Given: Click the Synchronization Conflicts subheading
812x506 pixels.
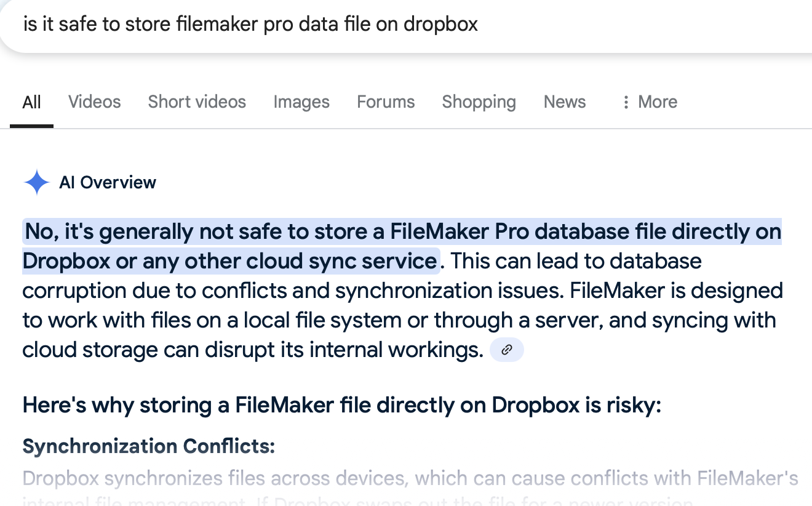Looking at the screenshot, I should [149, 446].
